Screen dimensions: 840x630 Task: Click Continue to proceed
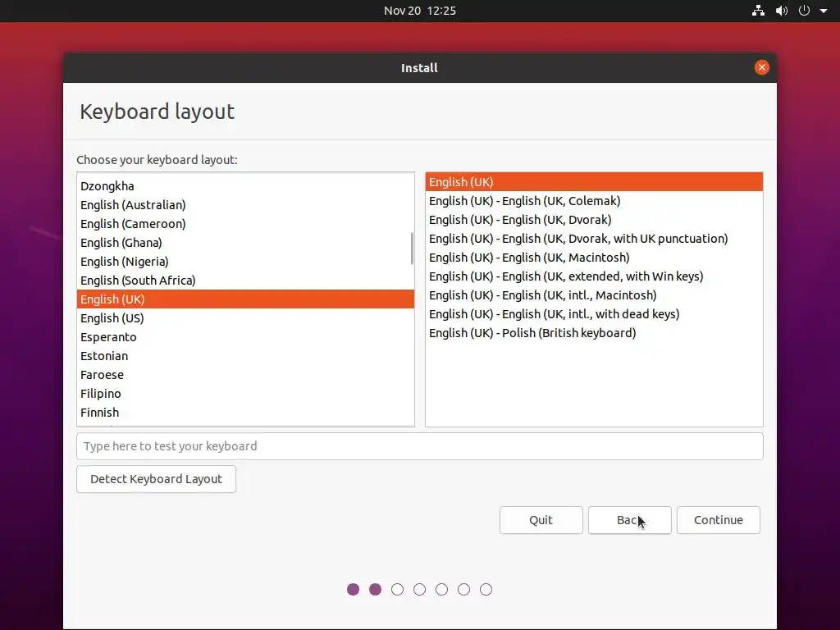coord(719,520)
